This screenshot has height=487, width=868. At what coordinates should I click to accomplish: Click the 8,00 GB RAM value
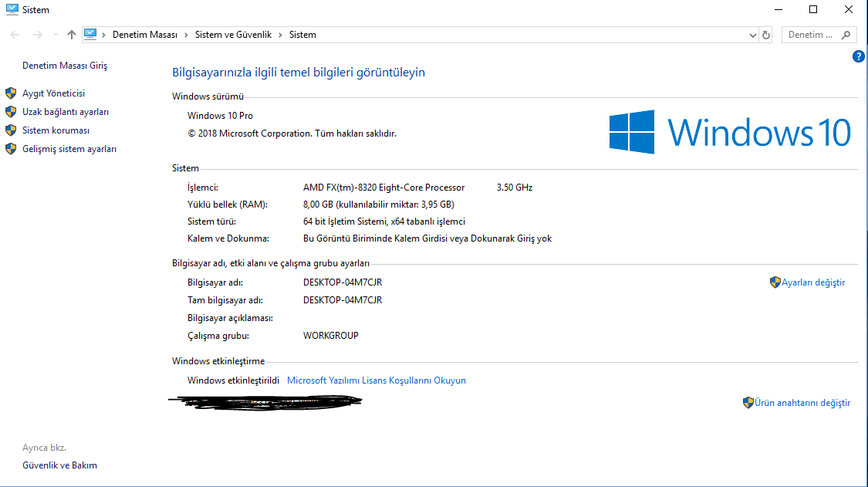pyautogui.click(x=379, y=205)
